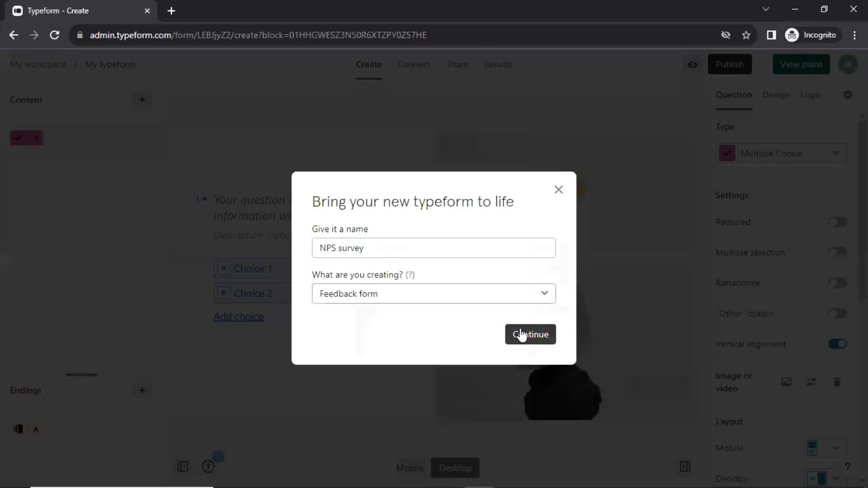Close the Typeform - Create tab
Viewport: 868px width, 488px height.
click(x=147, y=11)
